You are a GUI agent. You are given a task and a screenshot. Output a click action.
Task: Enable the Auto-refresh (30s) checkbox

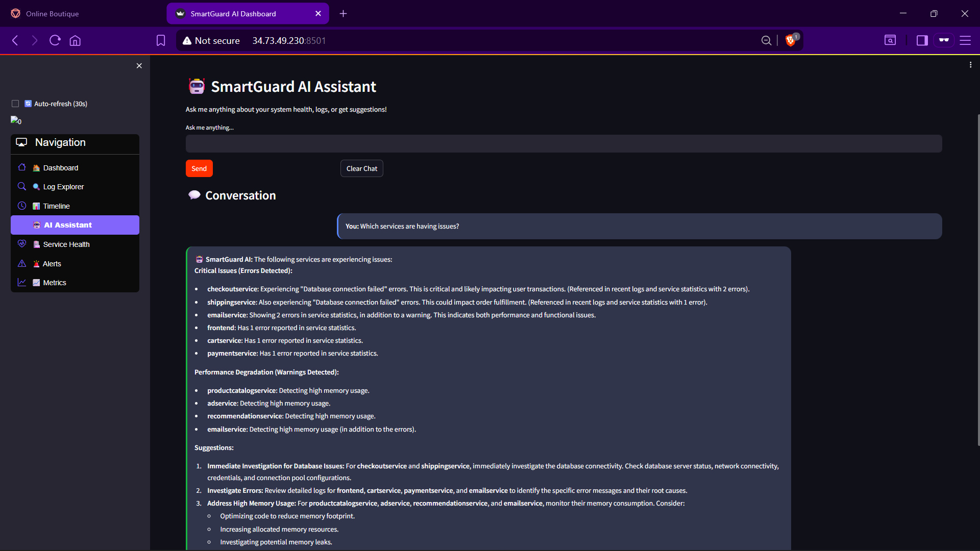(15, 104)
